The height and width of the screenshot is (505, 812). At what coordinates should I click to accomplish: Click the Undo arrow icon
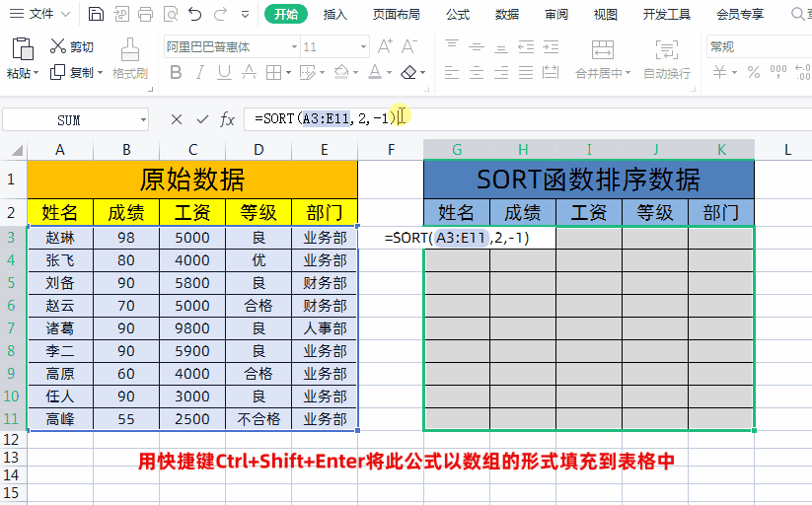point(195,14)
